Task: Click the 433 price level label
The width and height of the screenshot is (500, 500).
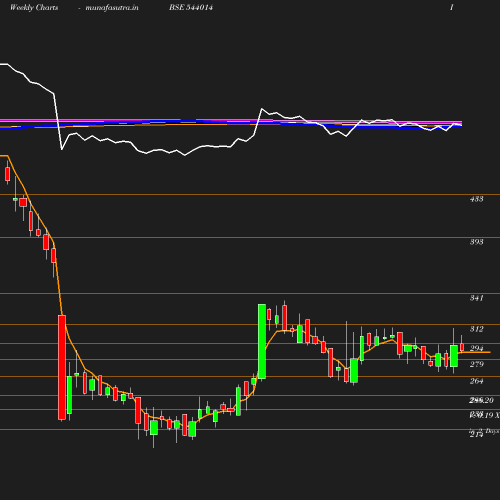Action: click(x=476, y=199)
